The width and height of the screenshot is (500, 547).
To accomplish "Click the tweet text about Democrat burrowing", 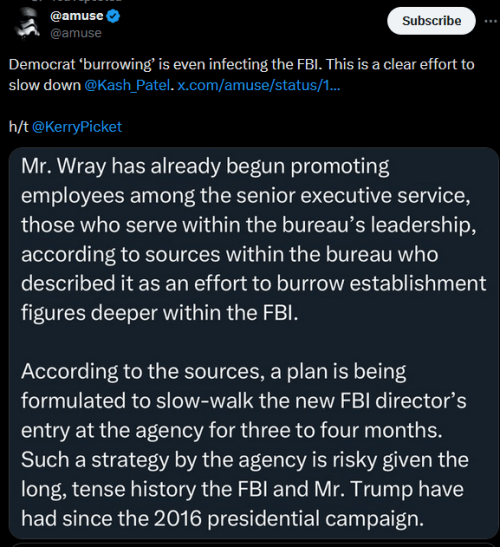I will coord(241,75).
